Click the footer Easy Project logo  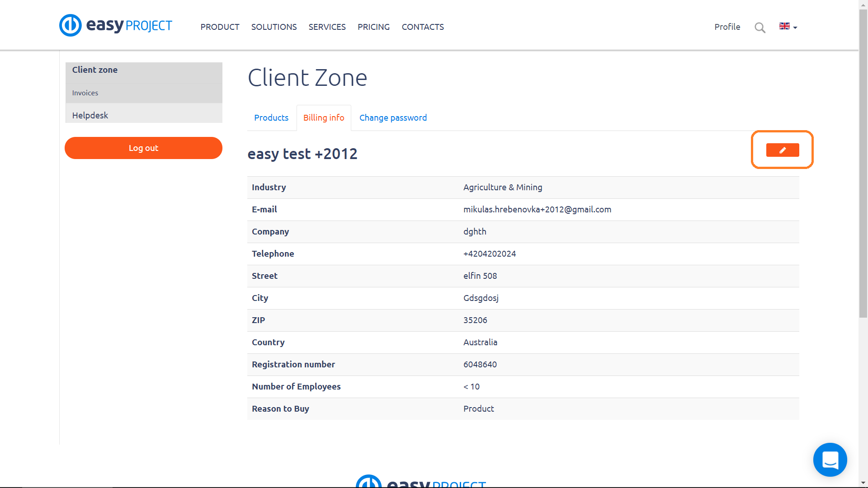[x=420, y=482]
